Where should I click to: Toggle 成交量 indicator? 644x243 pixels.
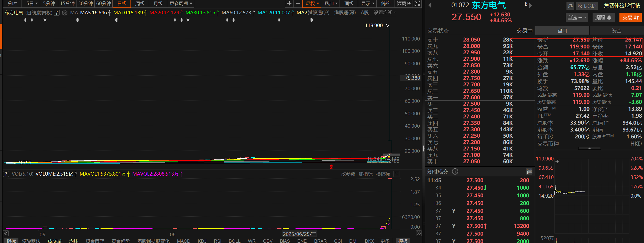coord(54,241)
